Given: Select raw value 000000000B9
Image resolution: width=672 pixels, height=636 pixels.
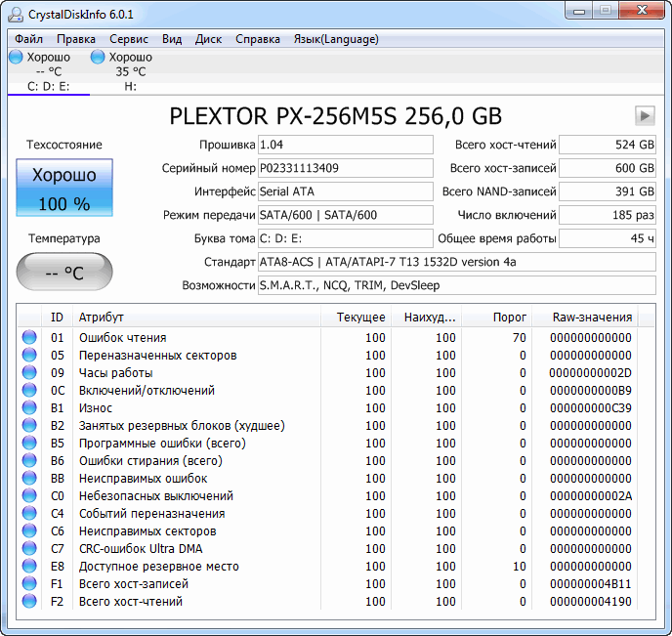Looking at the screenshot, I should tap(591, 391).
